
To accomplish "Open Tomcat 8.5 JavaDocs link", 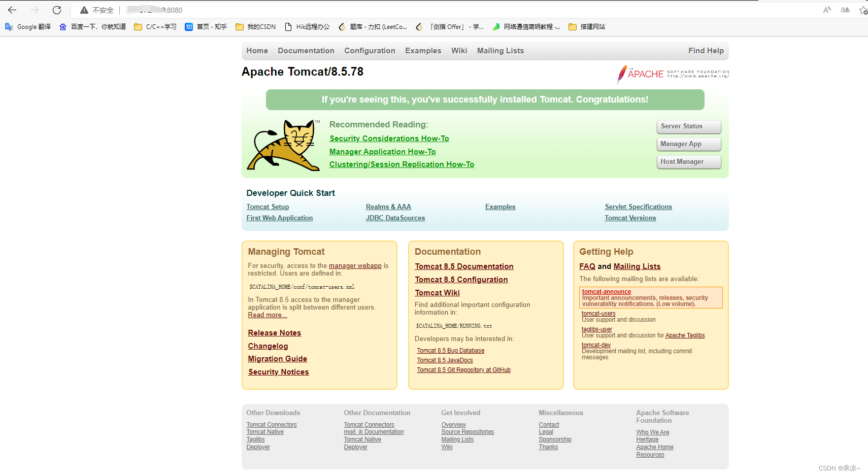I will tap(445, 360).
